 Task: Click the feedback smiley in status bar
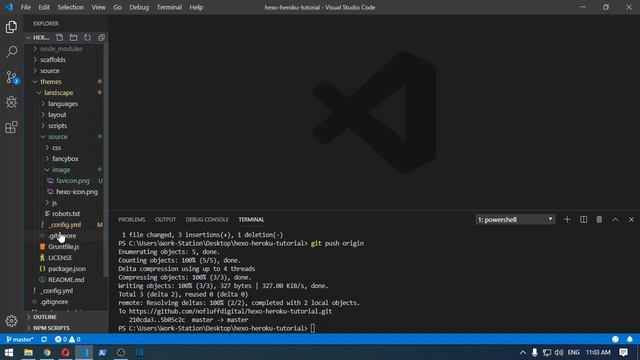616,339
